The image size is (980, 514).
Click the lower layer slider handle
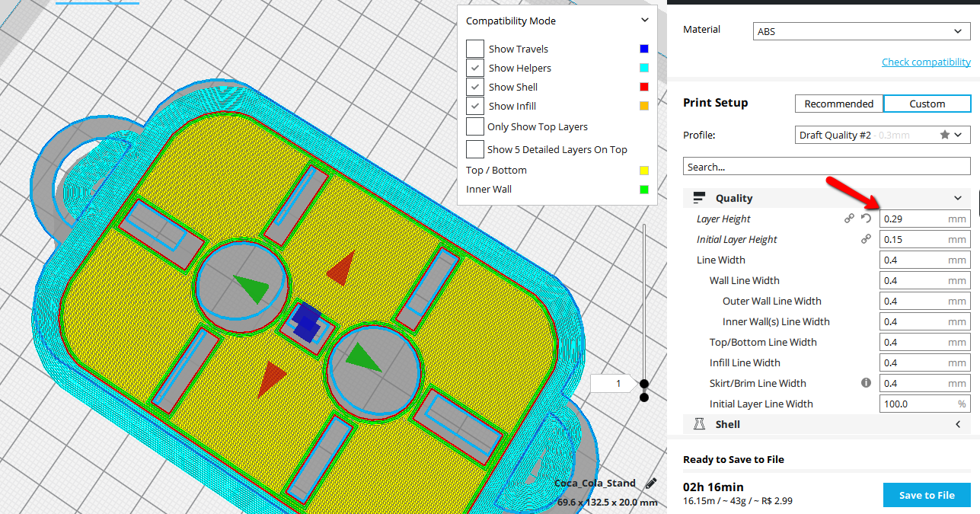pyautogui.click(x=644, y=397)
